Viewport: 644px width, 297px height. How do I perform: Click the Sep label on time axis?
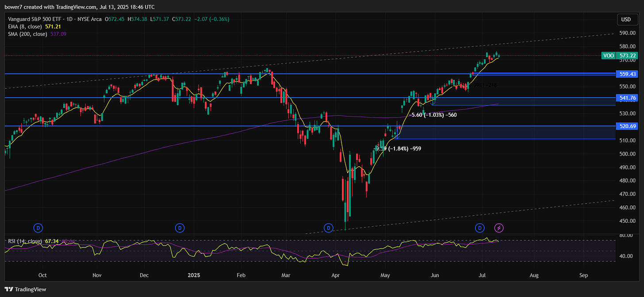pos(583,275)
